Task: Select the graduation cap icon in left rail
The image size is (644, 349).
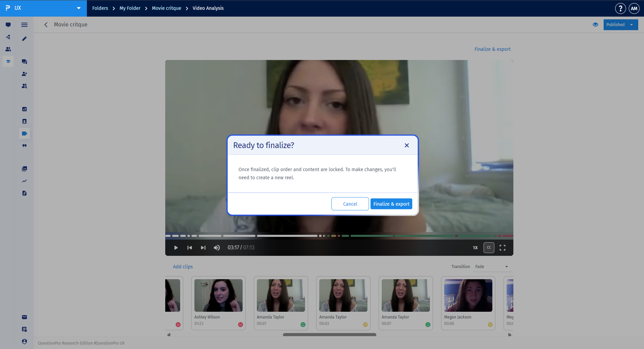Action: 8,61
